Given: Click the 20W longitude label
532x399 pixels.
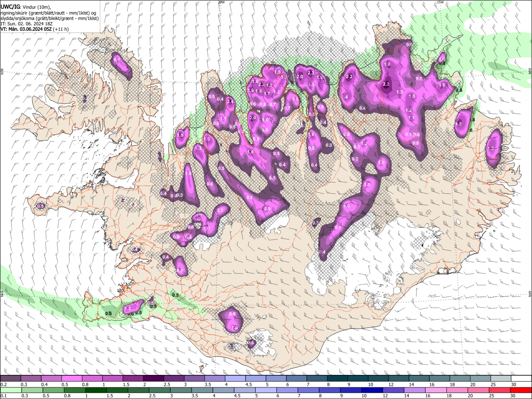Looking at the screenshot, I should (221, 2).
